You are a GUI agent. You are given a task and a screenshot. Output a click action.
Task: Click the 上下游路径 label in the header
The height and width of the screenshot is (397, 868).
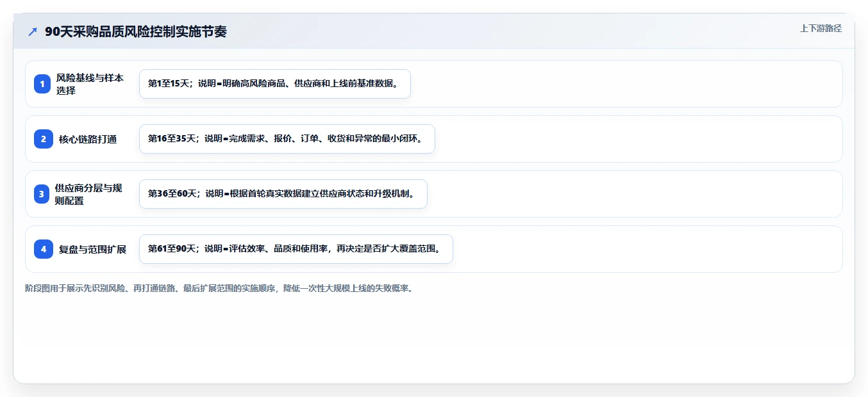(x=821, y=28)
